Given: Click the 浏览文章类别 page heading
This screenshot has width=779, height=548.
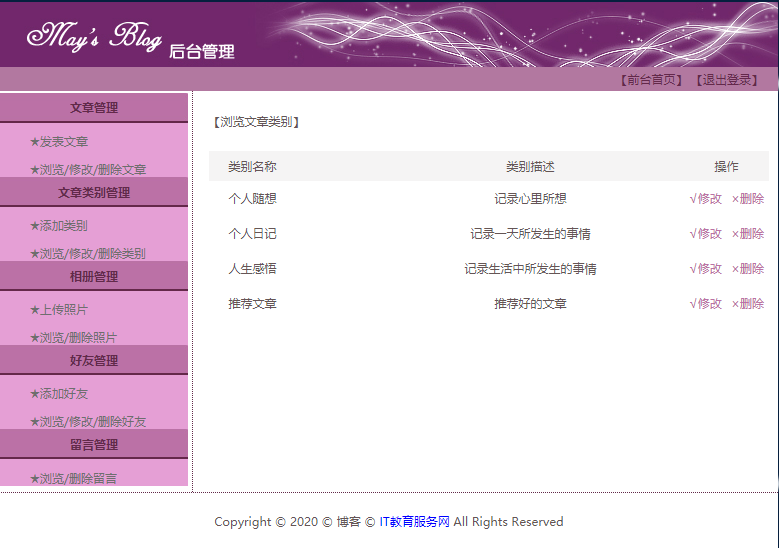Looking at the screenshot, I should 256,122.
